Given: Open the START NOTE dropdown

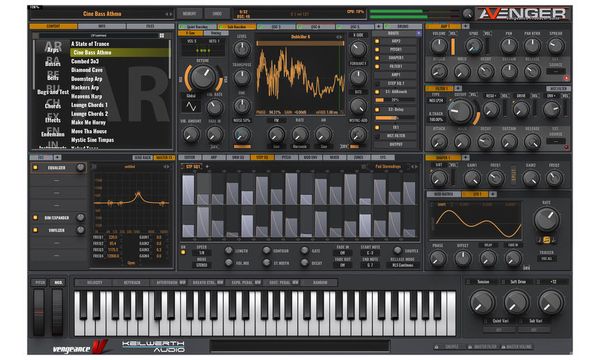Looking at the screenshot, I should click(x=370, y=253).
